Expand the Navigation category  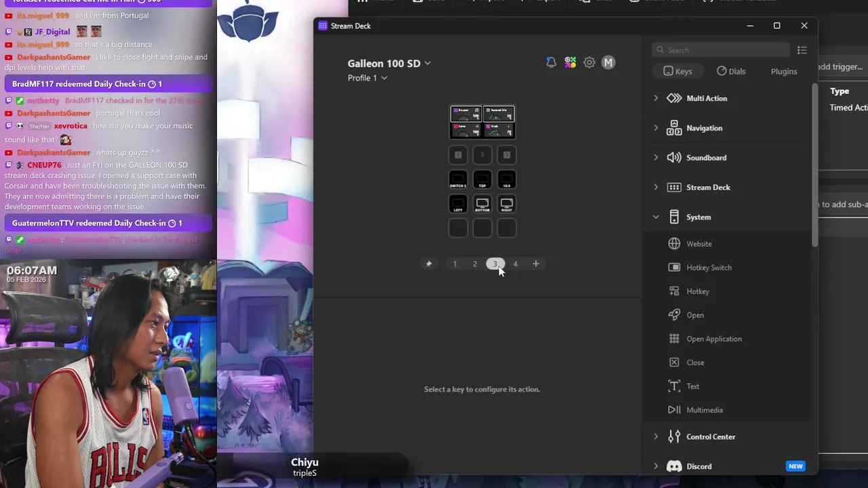coord(656,128)
